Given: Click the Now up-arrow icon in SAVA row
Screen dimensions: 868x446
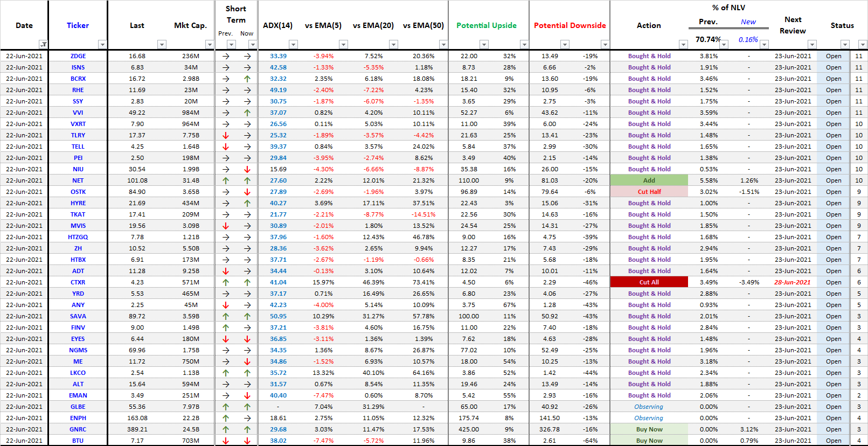Looking at the screenshot, I should pos(247,316).
